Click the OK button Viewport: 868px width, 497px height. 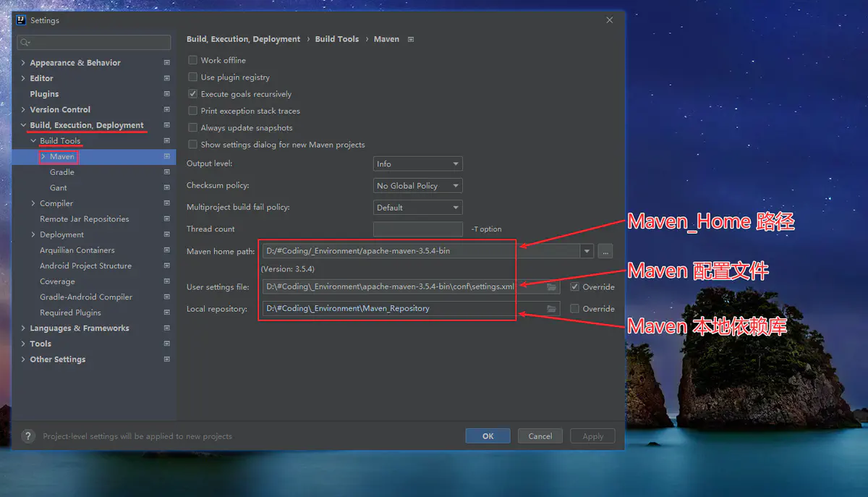(488, 436)
